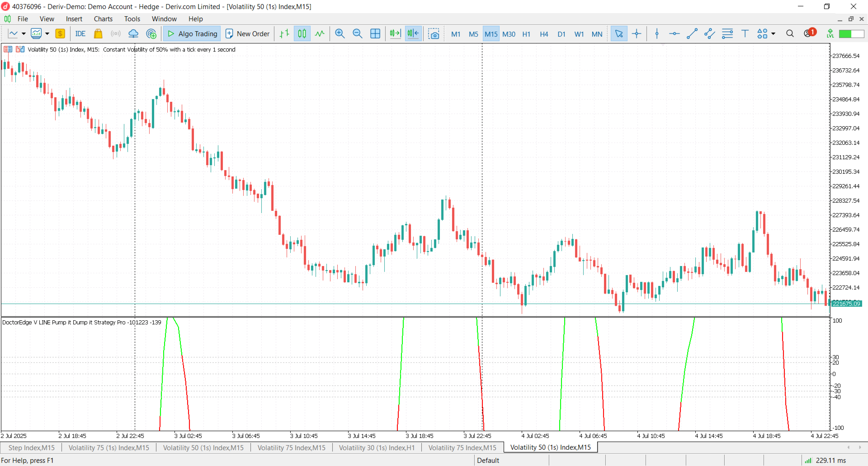
Task: Click the Default profile in status bar
Action: (x=488, y=461)
